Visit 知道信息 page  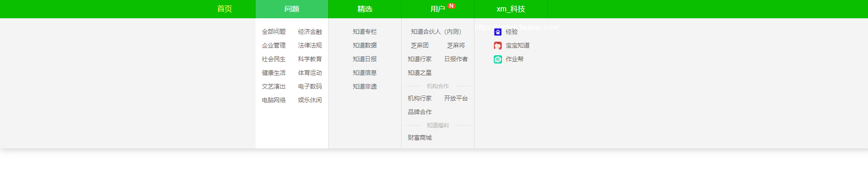(x=365, y=73)
